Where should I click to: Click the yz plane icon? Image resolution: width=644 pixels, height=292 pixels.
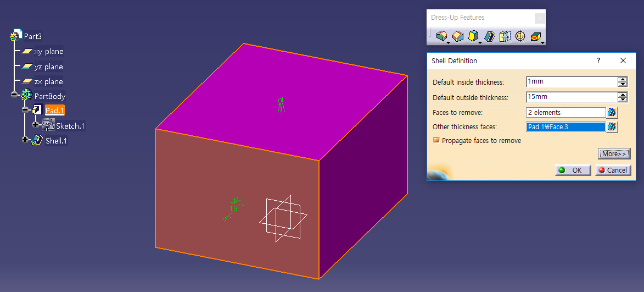[x=27, y=66]
